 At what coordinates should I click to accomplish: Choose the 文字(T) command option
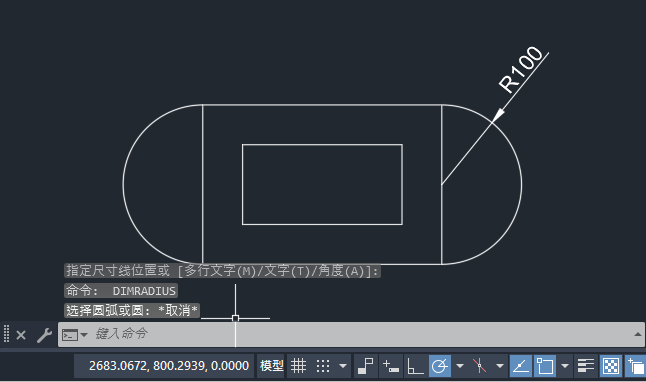tap(287, 271)
